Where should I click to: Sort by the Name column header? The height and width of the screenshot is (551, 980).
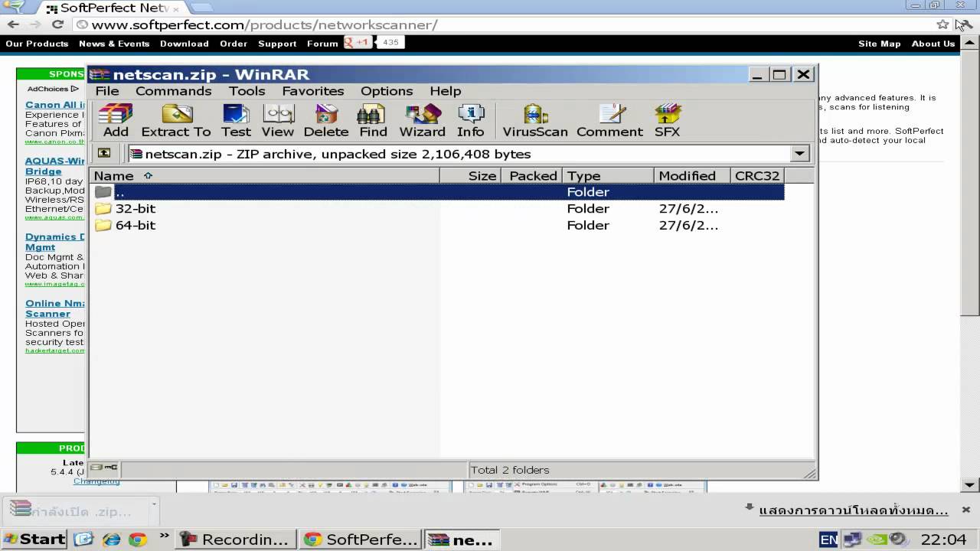pos(265,176)
